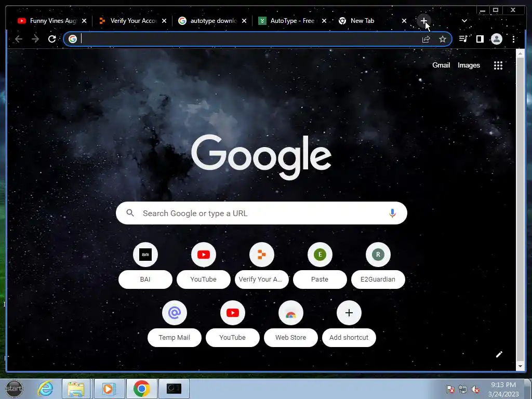The width and height of the screenshot is (532, 399).
Task: Open the BAI shortcut icon
Action: coord(145,255)
